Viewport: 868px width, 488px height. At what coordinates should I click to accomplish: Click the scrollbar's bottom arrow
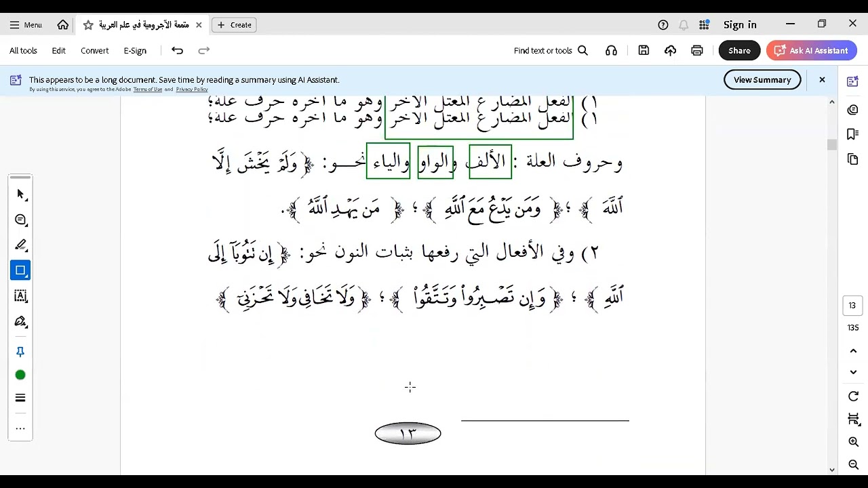pyautogui.click(x=832, y=469)
